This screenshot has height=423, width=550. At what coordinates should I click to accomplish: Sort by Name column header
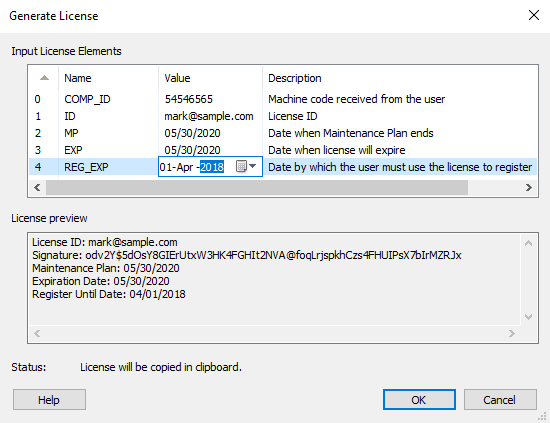108,78
